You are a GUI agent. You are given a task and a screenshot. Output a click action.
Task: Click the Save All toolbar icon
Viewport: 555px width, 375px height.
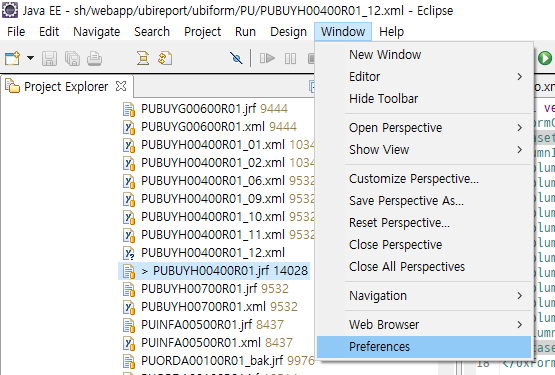pyautogui.click(x=72, y=58)
